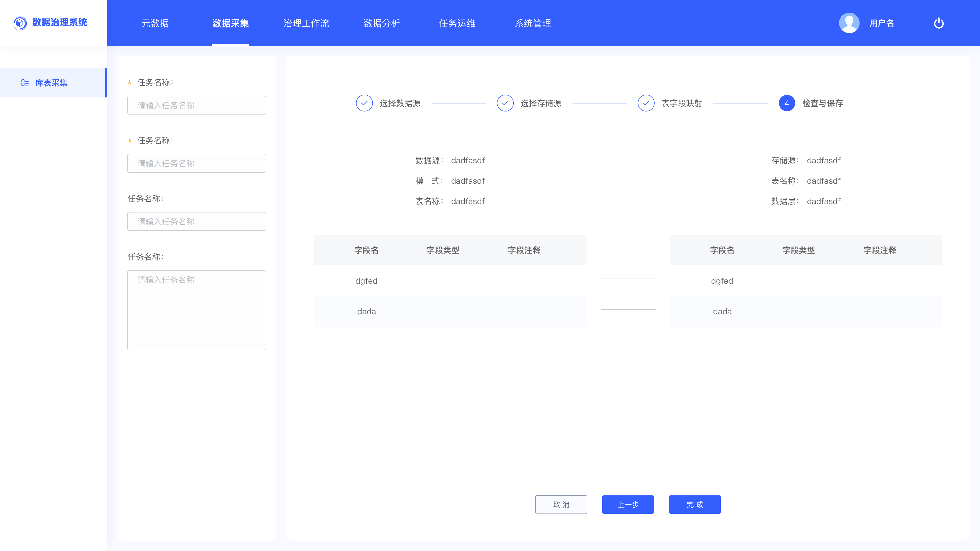Focus the third 任务名称 input field
This screenshot has height=551, width=980.
[x=197, y=221]
